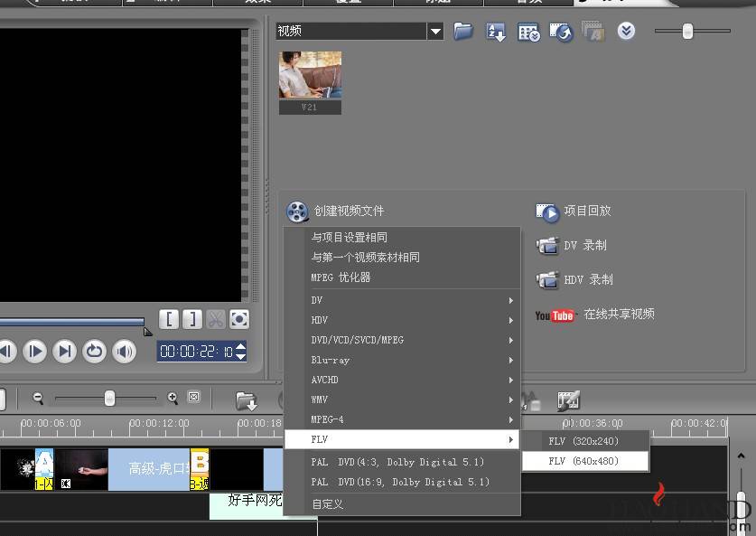The height and width of the screenshot is (536, 756).
Task: Decrease the timecode with the down arrow
Action: coord(240,356)
